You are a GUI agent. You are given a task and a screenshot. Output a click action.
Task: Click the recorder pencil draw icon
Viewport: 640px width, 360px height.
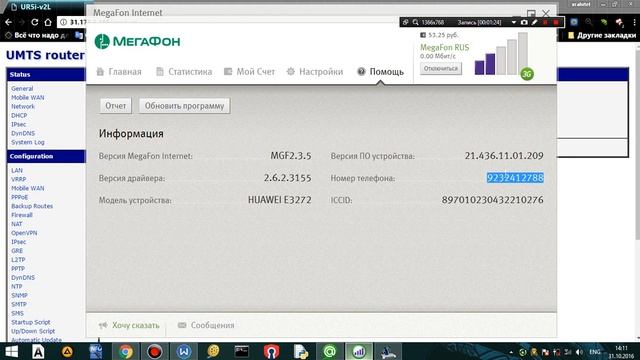pyautogui.click(x=534, y=22)
